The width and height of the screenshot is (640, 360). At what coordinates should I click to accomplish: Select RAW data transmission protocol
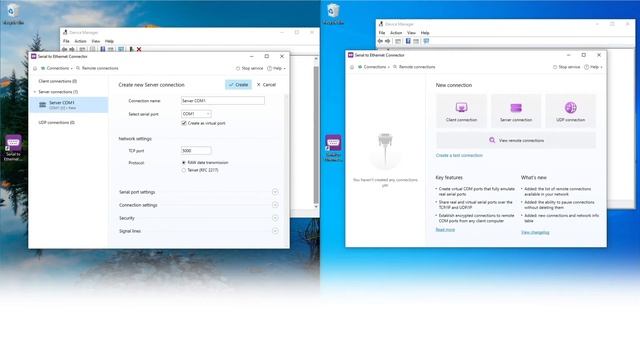184,162
